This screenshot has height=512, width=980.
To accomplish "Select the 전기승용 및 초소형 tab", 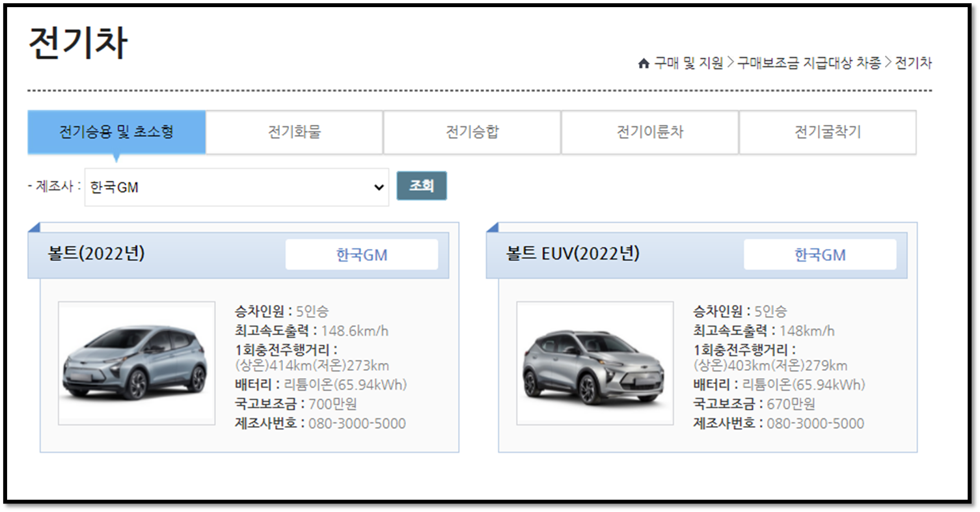I will pyautogui.click(x=116, y=131).
